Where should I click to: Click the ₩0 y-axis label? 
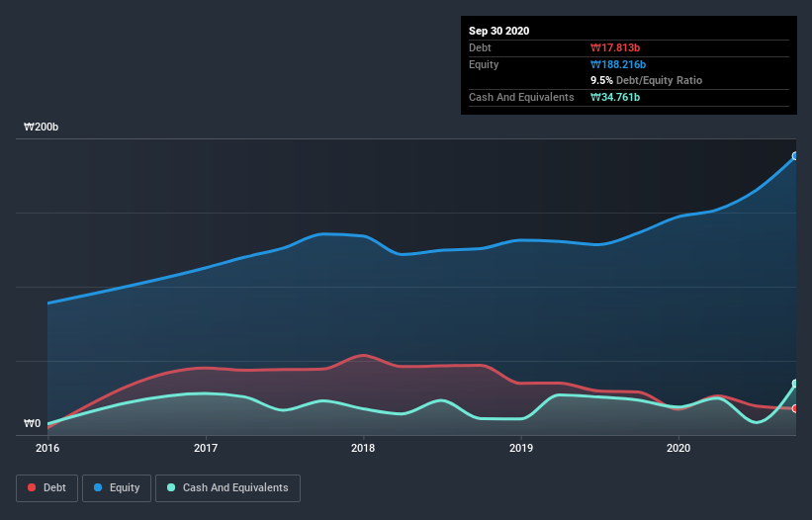[x=32, y=423]
